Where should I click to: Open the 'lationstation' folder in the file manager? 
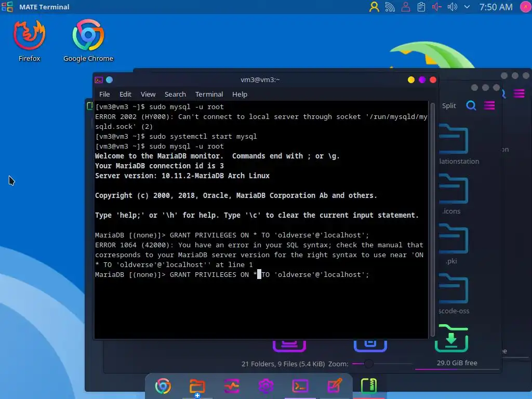click(454, 144)
